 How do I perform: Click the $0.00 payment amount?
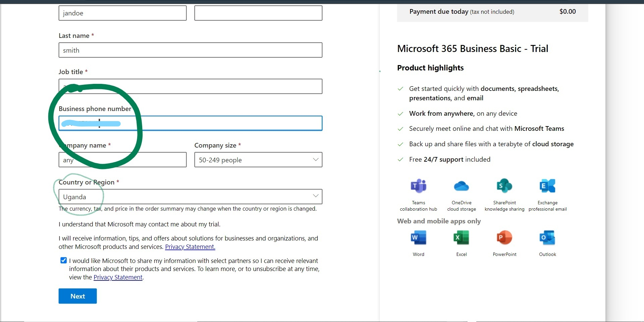pyautogui.click(x=568, y=11)
